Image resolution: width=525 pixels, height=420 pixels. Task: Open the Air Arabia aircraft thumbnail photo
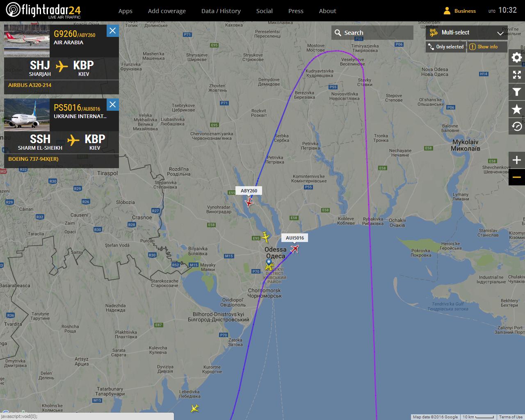(x=27, y=41)
